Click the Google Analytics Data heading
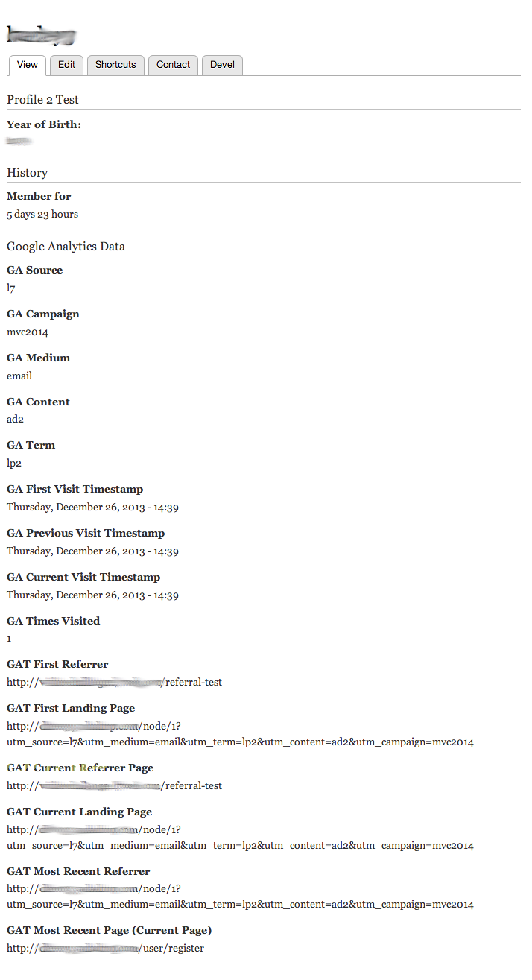532x980 pixels. (x=66, y=247)
